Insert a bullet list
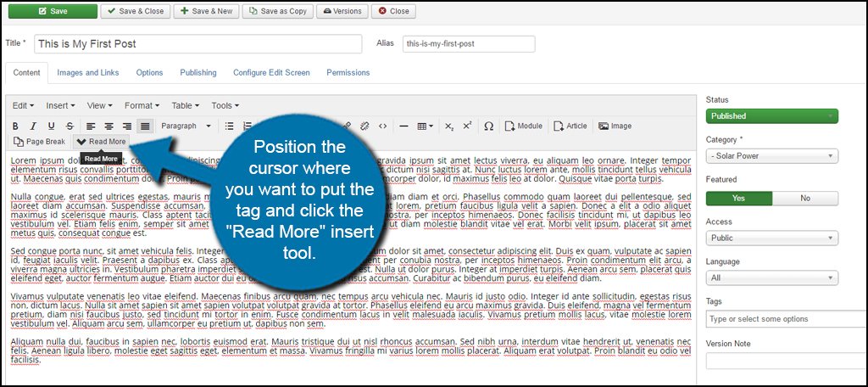Screen dimensions: 868x387 (229, 126)
